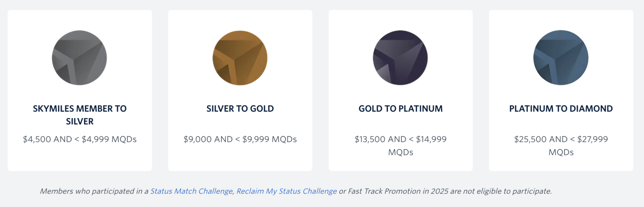Viewport: 644px width, 207px height.
Task: Click the word SILVER on the first card's second heading line
Action: pos(80,121)
